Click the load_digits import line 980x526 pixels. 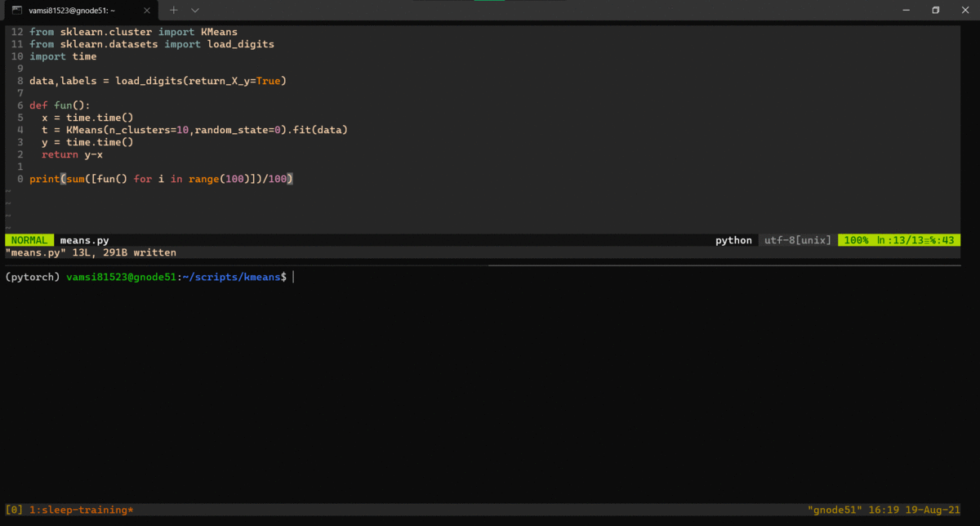[x=152, y=44]
